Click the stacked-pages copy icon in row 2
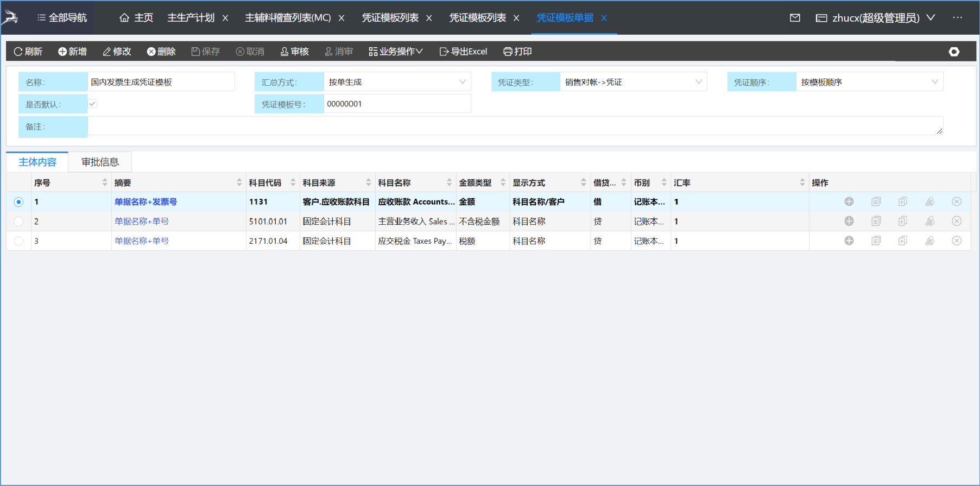 (902, 222)
